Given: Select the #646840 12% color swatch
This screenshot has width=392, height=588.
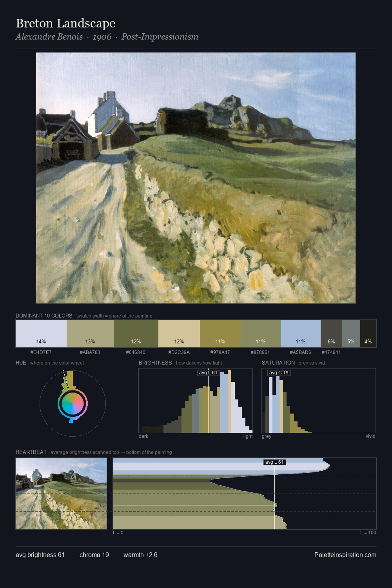Looking at the screenshot, I should 136,334.
